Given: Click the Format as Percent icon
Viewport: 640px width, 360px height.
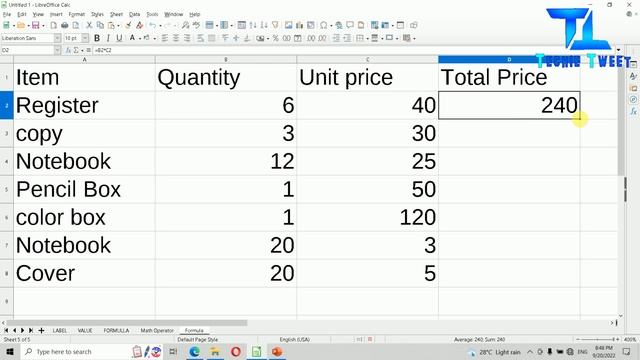Looking at the screenshot, I should tap(276, 38).
